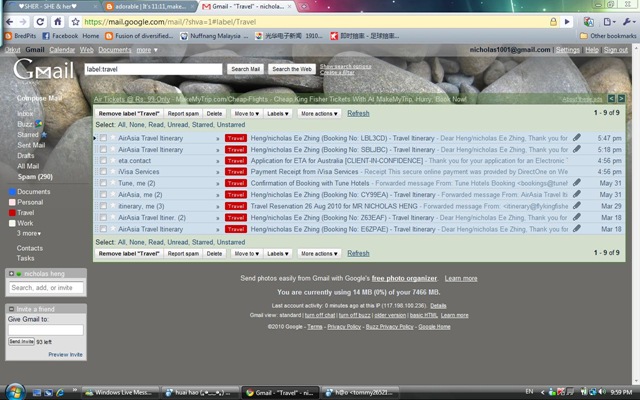Click the Search Mail button
This screenshot has height=400, width=640.
click(245, 69)
